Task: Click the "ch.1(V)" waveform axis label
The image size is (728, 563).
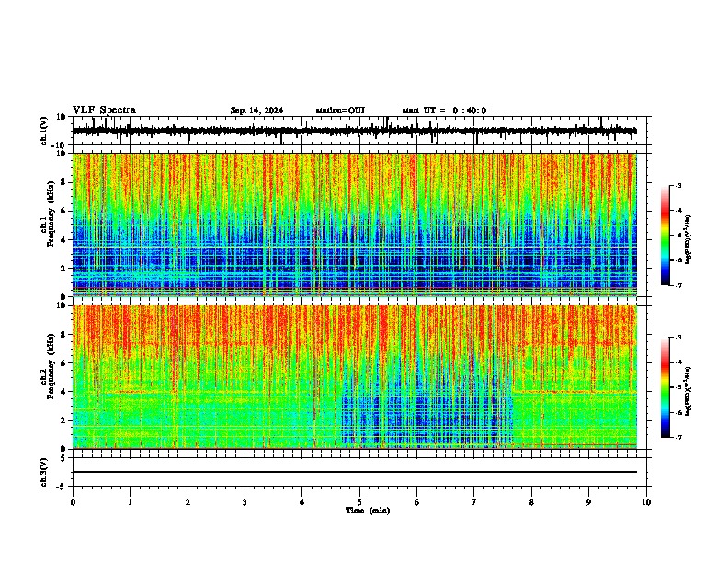Action: [x=44, y=131]
